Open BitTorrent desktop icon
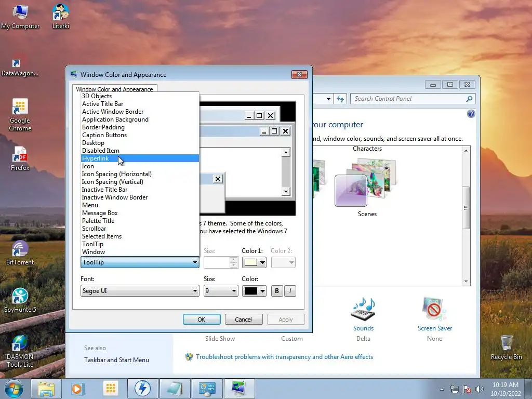 point(20,253)
